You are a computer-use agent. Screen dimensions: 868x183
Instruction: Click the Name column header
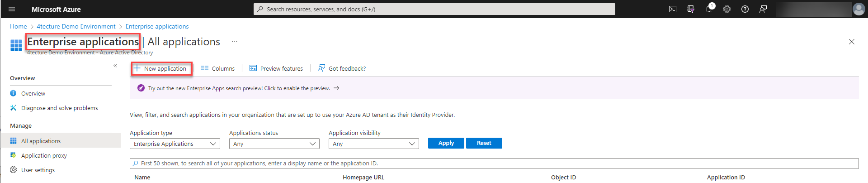point(142,178)
